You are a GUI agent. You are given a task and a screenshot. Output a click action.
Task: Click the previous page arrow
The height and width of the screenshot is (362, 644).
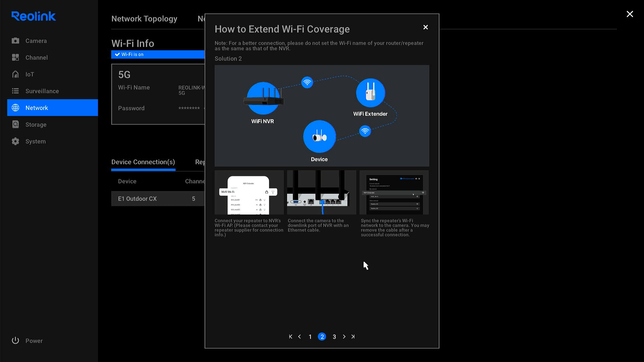[x=299, y=337]
